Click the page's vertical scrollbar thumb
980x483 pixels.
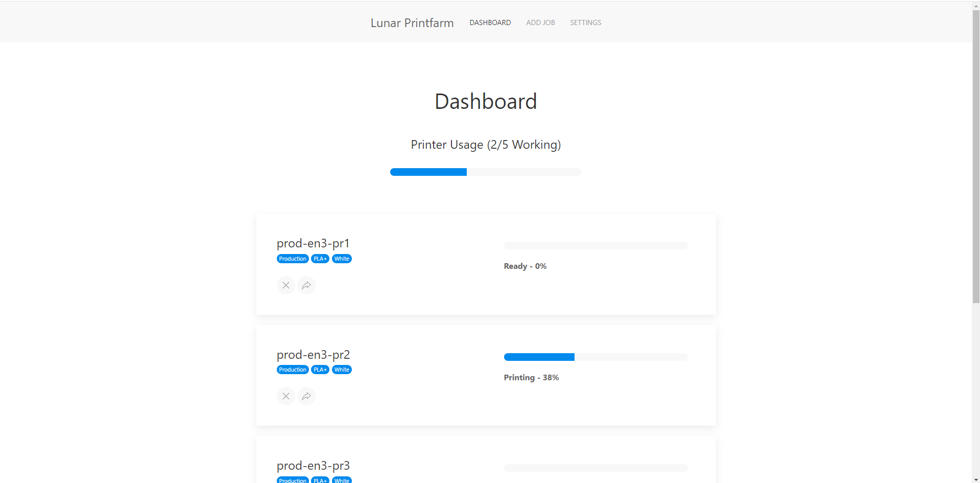pos(975,153)
